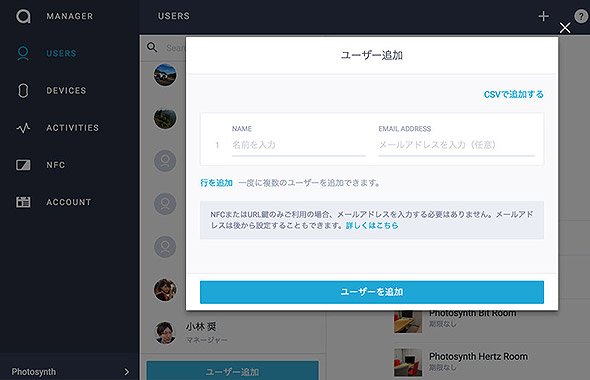The width and height of the screenshot is (590, 380).
Task: Click the 小林 奨 avatar photo
Action: 165,333
